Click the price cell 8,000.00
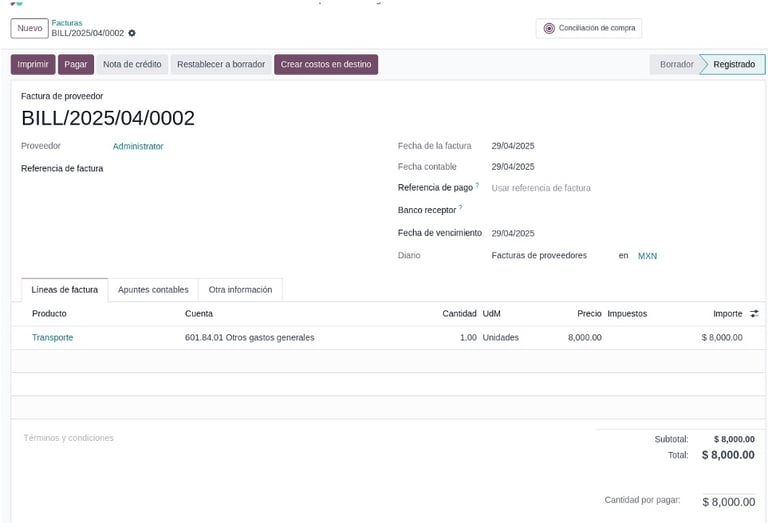The width and height of the screenshot is (768, 531). (585, 338)
